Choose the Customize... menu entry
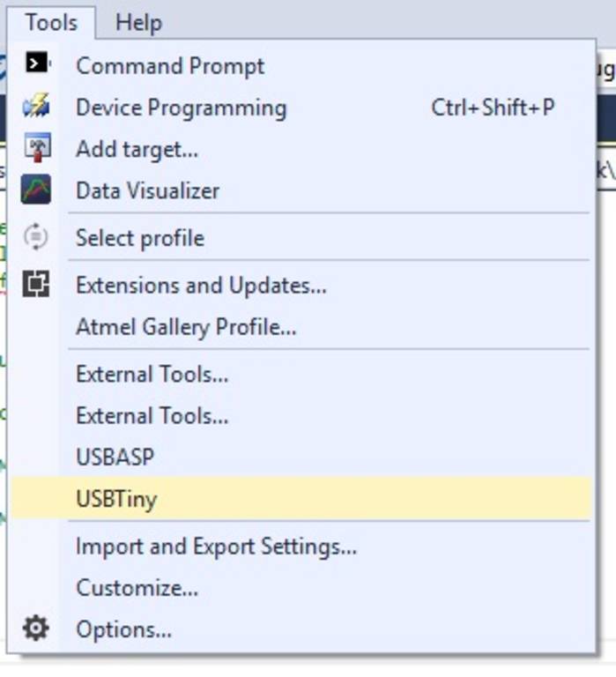The height and width of the screenshot is (677, 616). click(x=137, y=587)
